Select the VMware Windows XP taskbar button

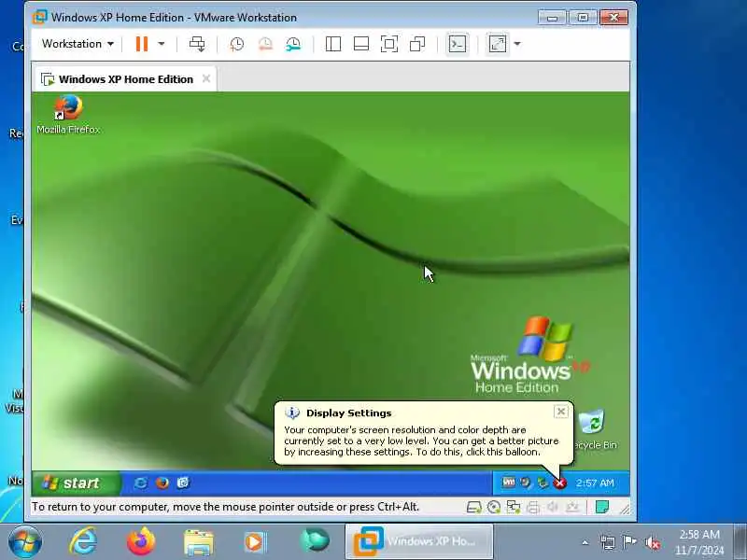[x=419, y=541]
